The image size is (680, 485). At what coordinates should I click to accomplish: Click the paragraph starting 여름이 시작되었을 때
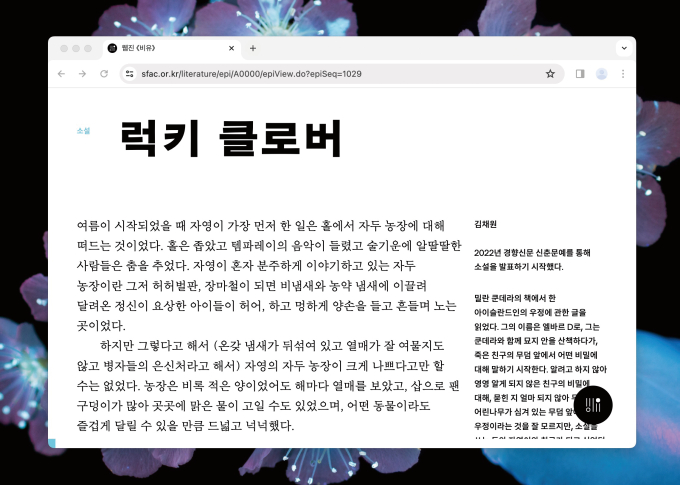tap(268, 275)
